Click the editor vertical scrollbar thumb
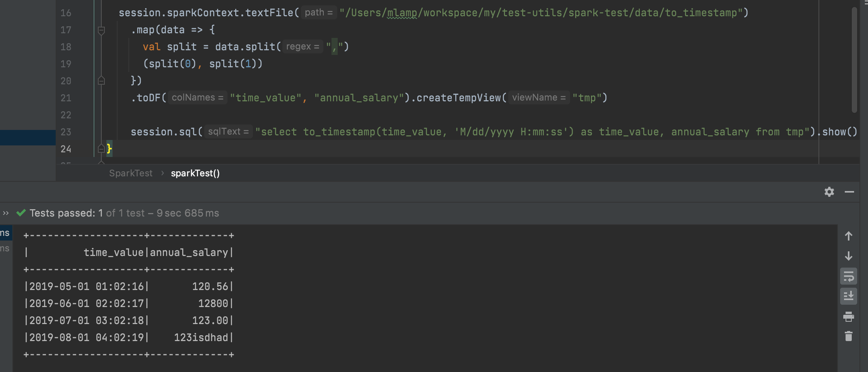Viewport: 868px width, 372px height. pyautogui.click(x=854, y=60)
